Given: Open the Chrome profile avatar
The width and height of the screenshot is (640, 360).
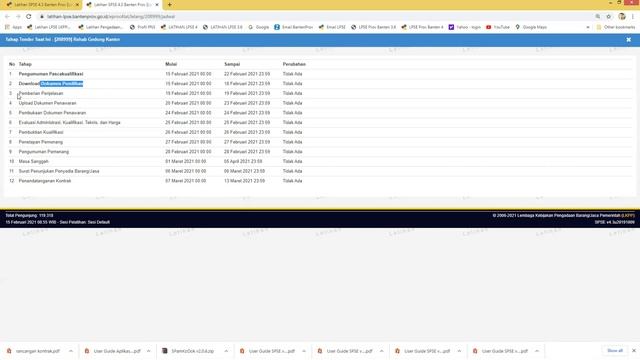Looking at the screenshot, I should [622, 16].
